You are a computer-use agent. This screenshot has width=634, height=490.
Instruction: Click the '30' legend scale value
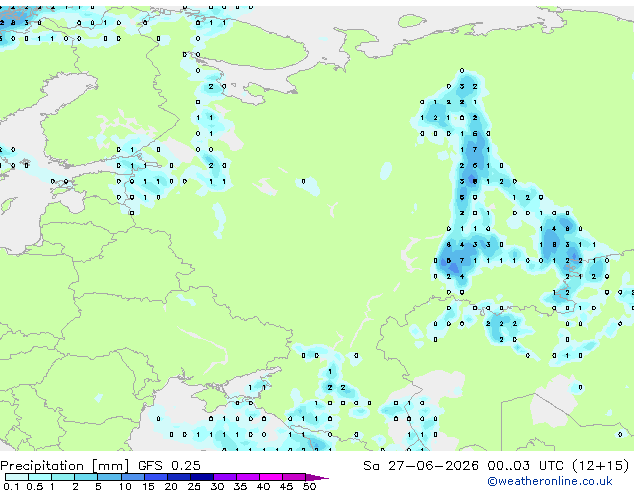click(217, 486)
